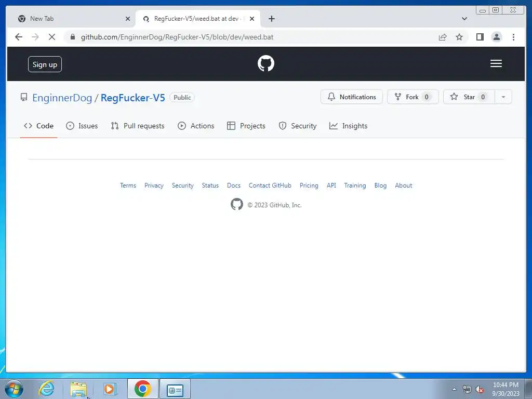Viewport: 532px width, 399px height.
Task: Click the muted volume tray icon
Action: point(480,389)
